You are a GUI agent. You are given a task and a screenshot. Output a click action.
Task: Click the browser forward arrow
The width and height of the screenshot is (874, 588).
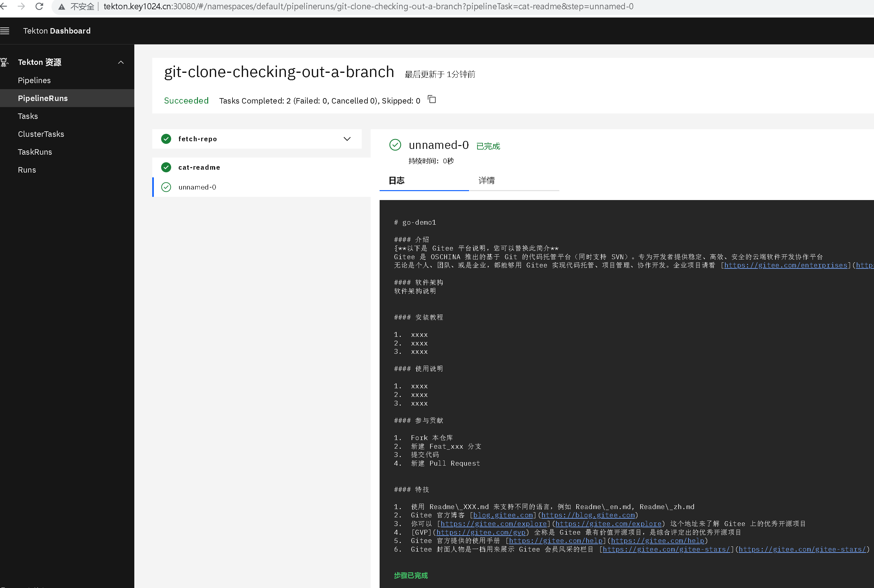point(21,6)
